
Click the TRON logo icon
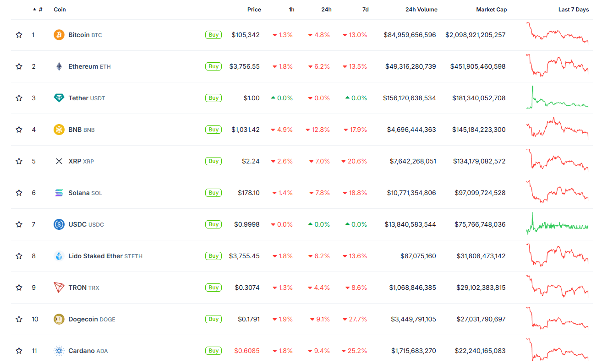(59, 287)
